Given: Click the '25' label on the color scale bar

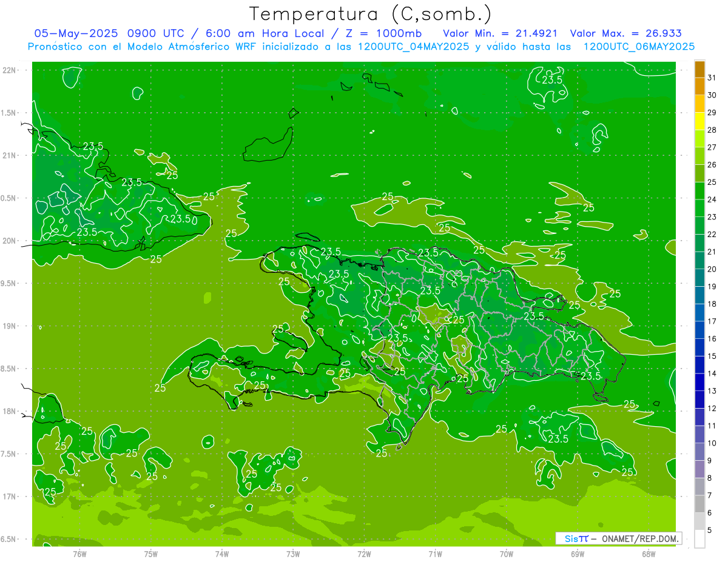Looking at the screenshot, I should 712,182.
